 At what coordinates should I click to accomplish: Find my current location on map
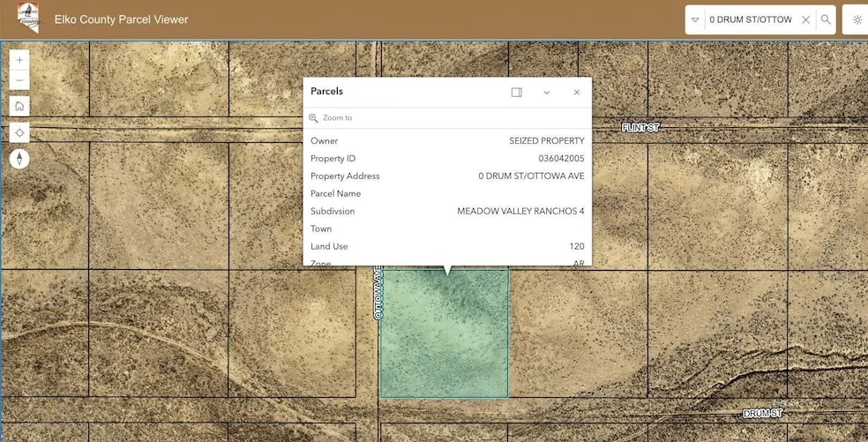(19, 132)
